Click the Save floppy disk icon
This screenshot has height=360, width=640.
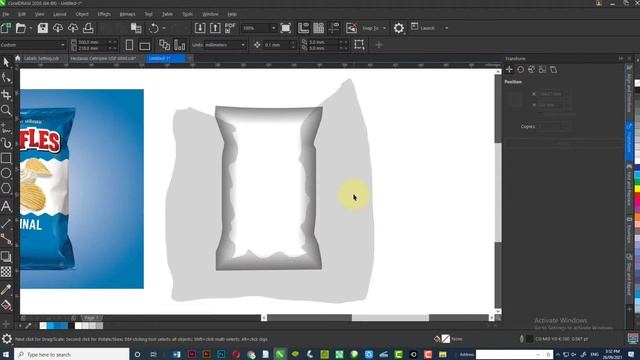pos(43,28)
